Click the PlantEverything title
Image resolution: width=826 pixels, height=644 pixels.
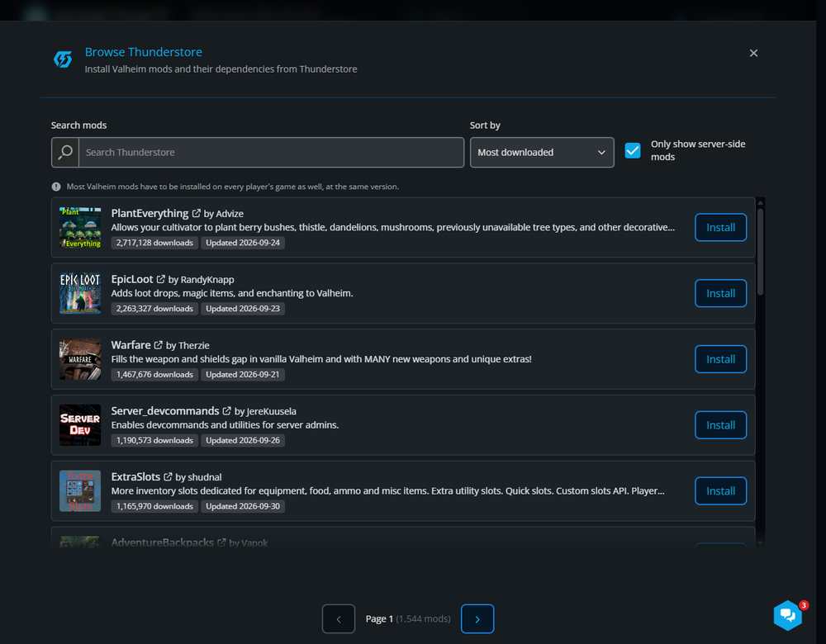pyautogui.click(x=150, y=213)
